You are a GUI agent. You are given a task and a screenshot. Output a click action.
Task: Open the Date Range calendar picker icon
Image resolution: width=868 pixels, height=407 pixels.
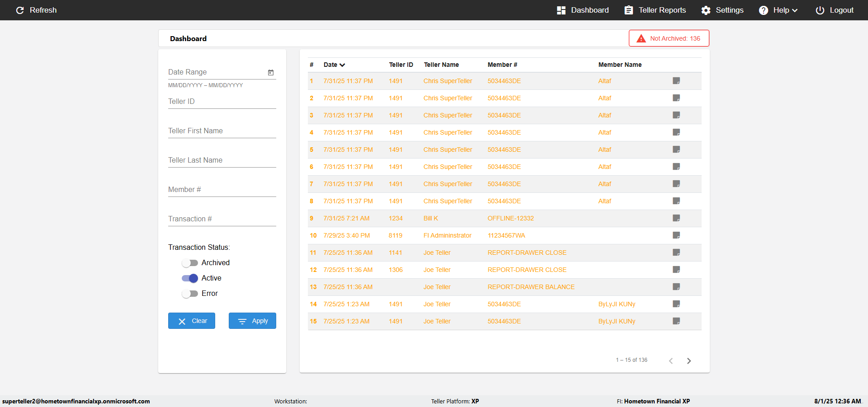pos(271,72)
